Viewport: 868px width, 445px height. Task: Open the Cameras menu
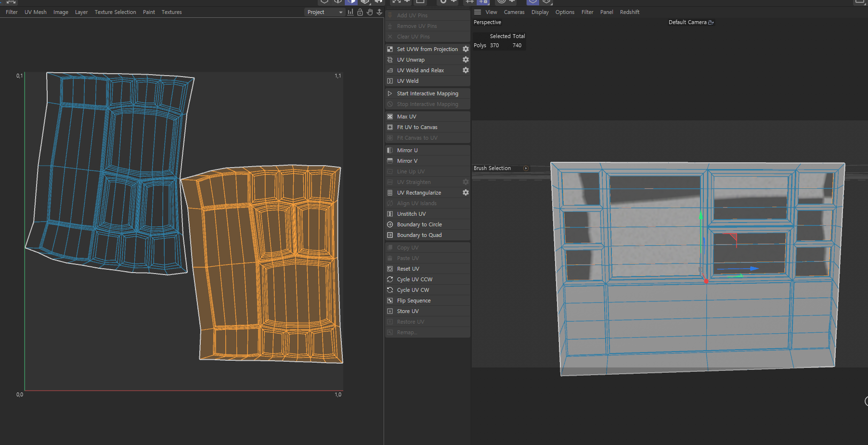514,12
